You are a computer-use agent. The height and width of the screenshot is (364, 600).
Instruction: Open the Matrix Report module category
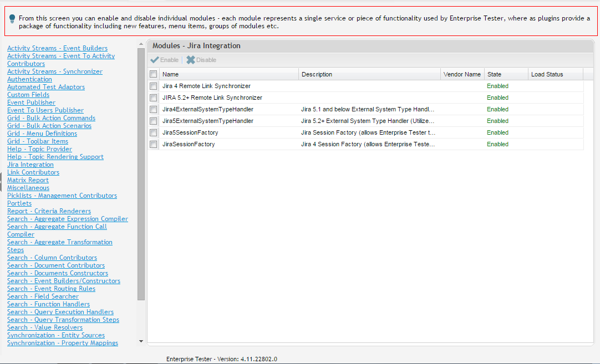coord(28,180)
